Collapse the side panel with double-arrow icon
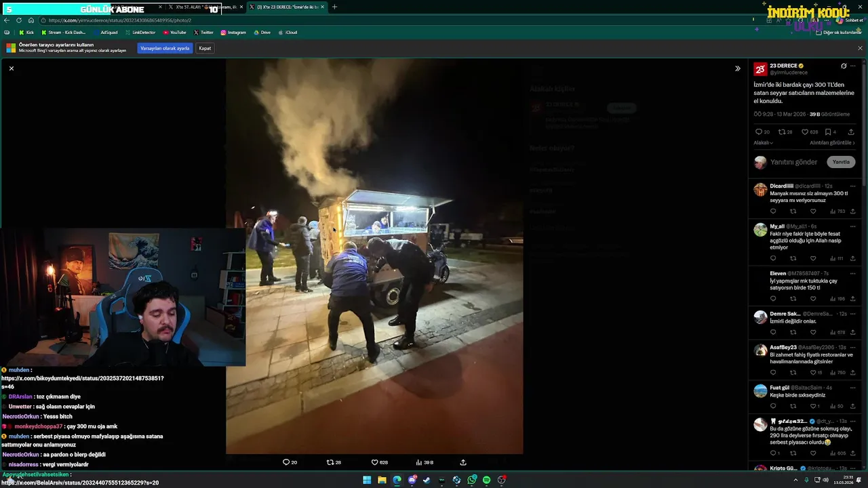 738,68
